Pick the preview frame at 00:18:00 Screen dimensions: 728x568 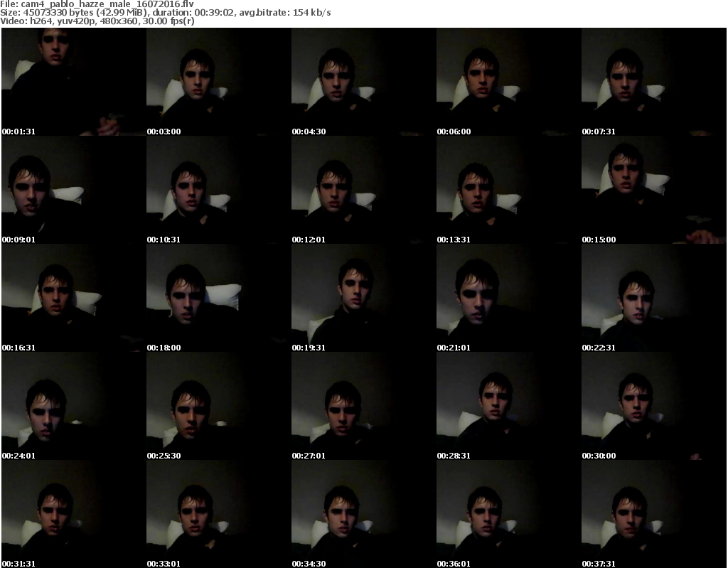(x=219, y=298)
